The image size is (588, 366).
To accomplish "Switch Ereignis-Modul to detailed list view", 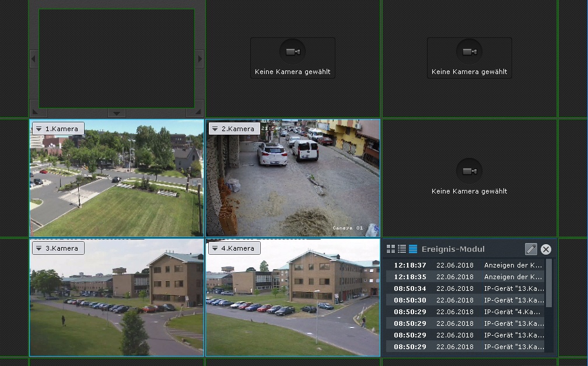I will coord(402,249).
